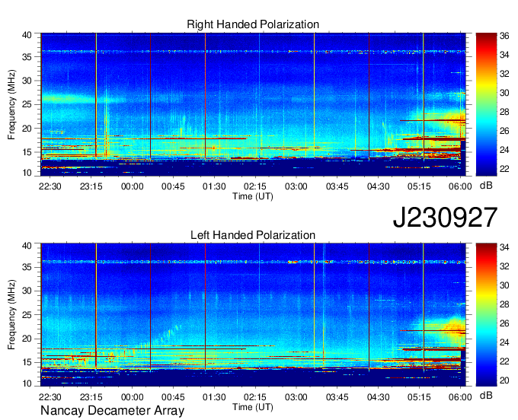Click 40 MHz tick on Right Handed plot

pos(27,35)
